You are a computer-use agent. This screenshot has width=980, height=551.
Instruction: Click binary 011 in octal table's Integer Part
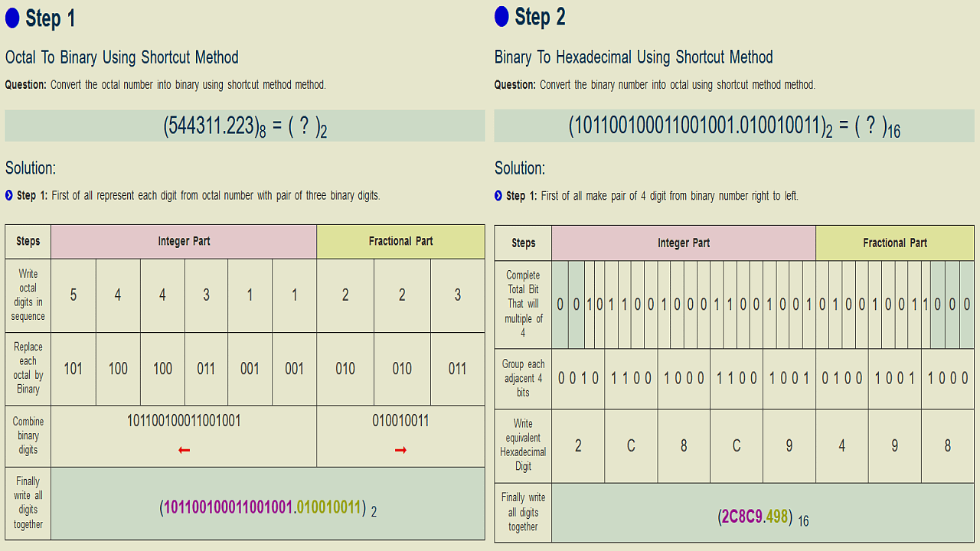tap(206, 369)
